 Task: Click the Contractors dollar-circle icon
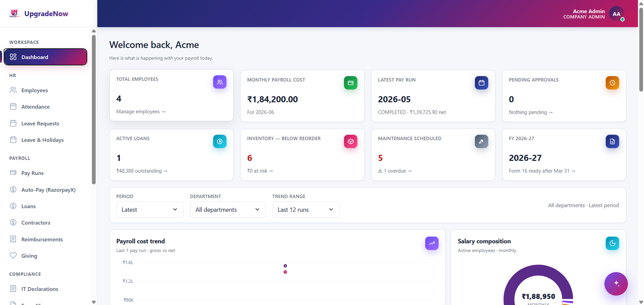click(13, 223)
